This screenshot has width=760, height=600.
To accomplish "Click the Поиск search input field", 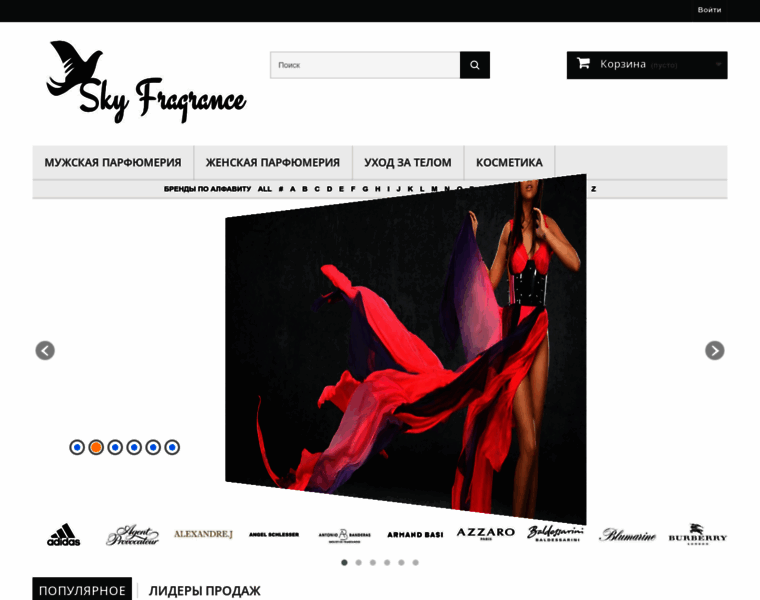I will click(365, 65).
